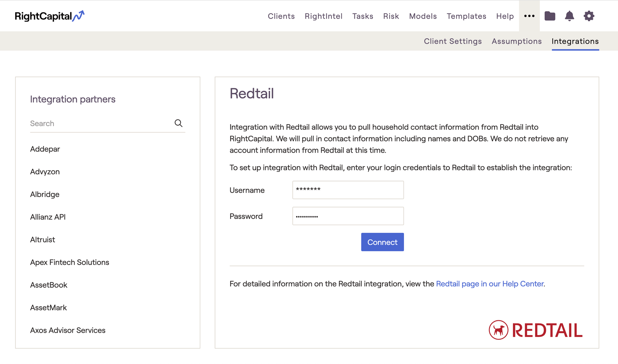Select Advyzon integration partner

click(x=45, y=172)
